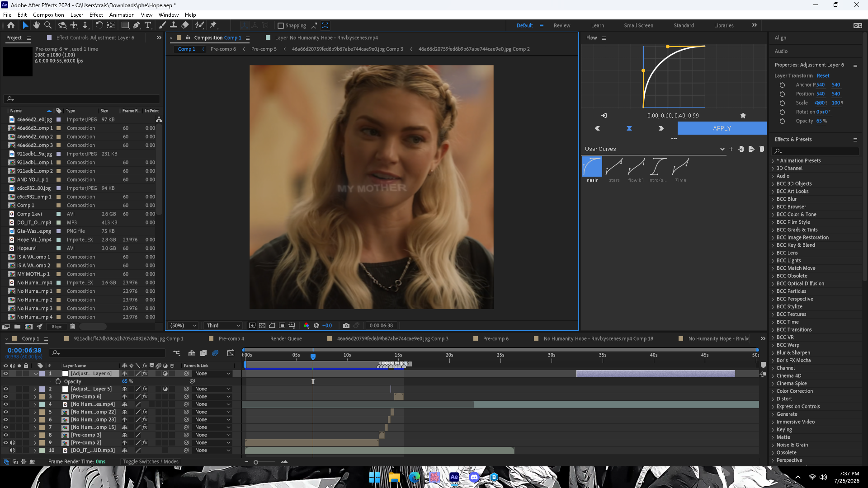Take a snapshot with the camera icon

point(346,325)
